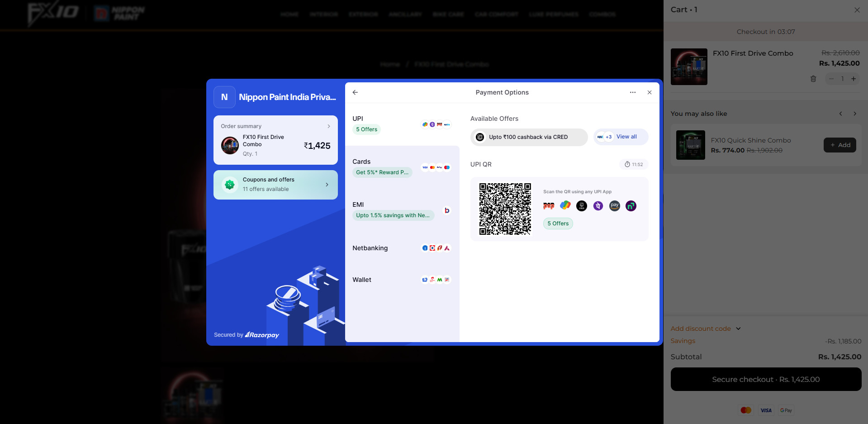
Task: Click the FX10 logo in the page header
Action: 53,14
